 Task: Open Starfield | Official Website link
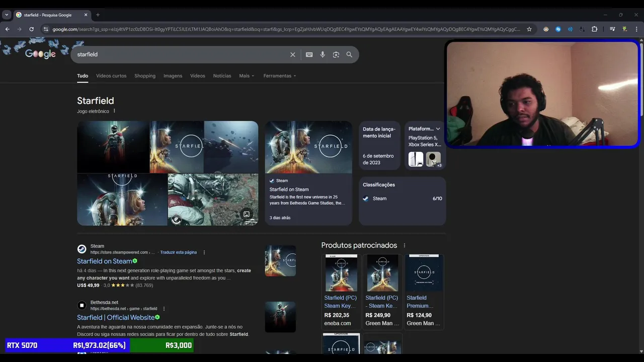(116, 318)
